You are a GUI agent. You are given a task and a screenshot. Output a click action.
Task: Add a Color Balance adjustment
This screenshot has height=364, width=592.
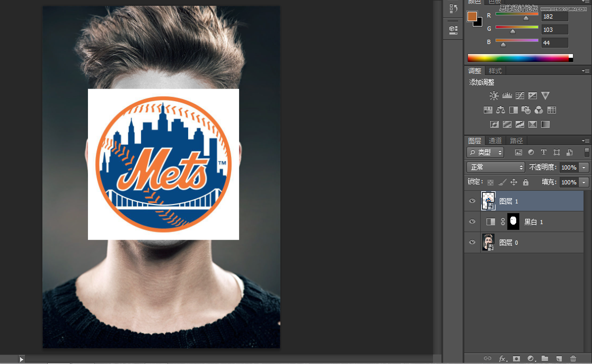pos(501,110)
